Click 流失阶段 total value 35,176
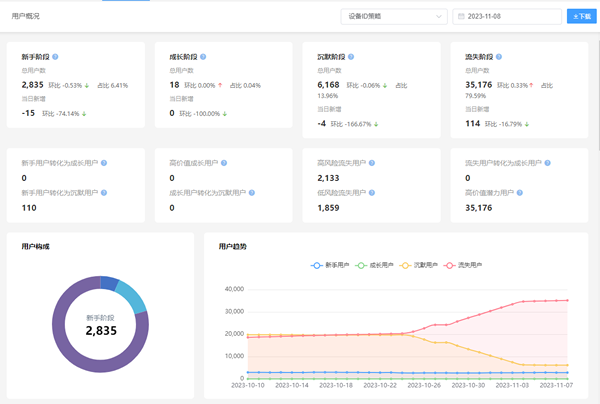Screen dimensions: 600x404 [478, 85]
